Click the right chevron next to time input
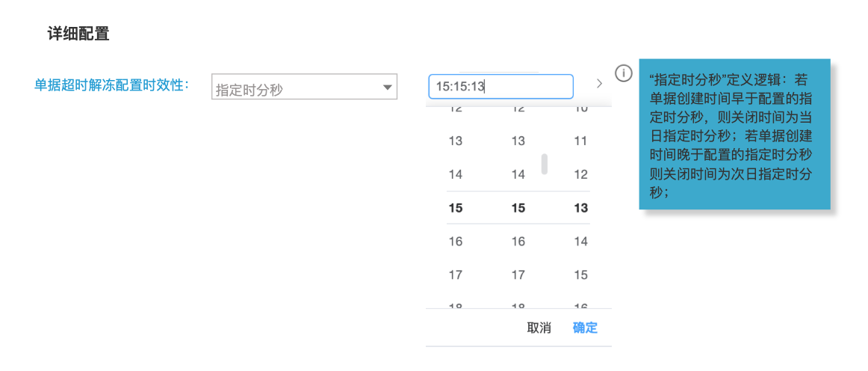 (x=600, y=84)
